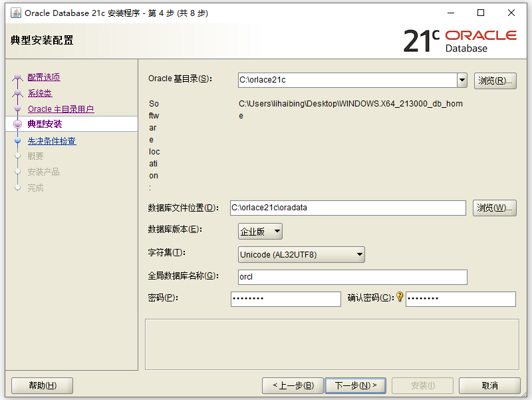Maximize the installer window
The image size is (532, 400).
[480, 13]
